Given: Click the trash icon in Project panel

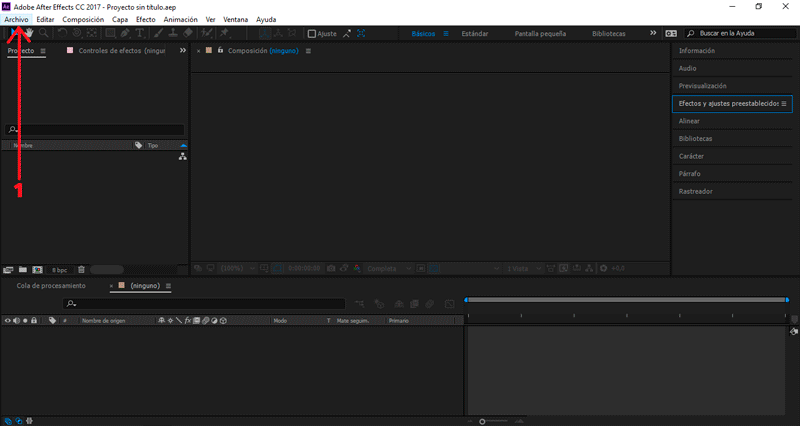Looking at the screenshot, I should point(81,269).
